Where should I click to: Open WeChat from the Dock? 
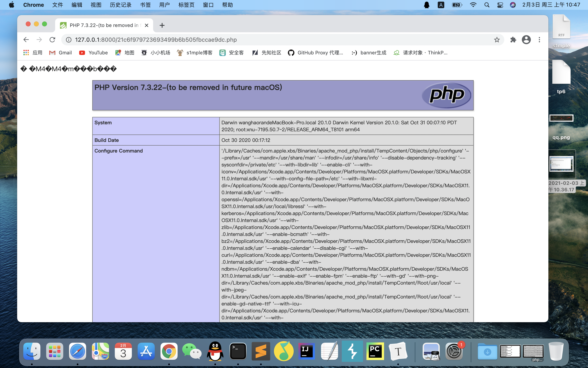tap(192, 351)
